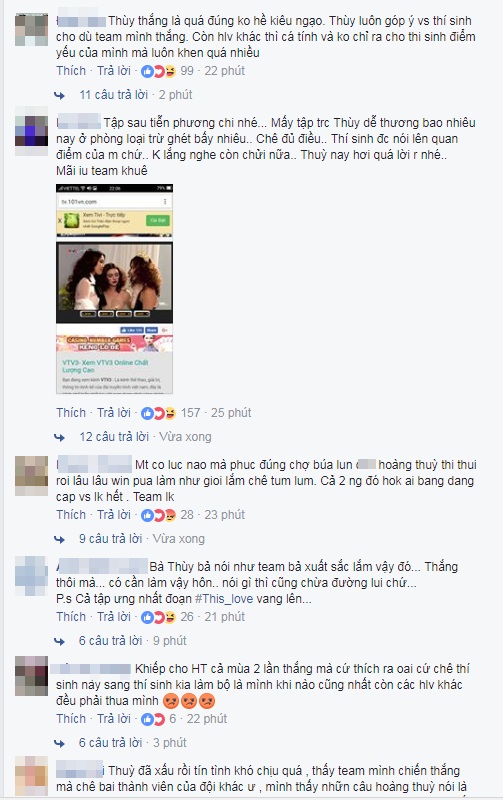Click the reaction icons beside 157 count
Image resolution: width=503 pixels, height=800 pixels.
159,413
